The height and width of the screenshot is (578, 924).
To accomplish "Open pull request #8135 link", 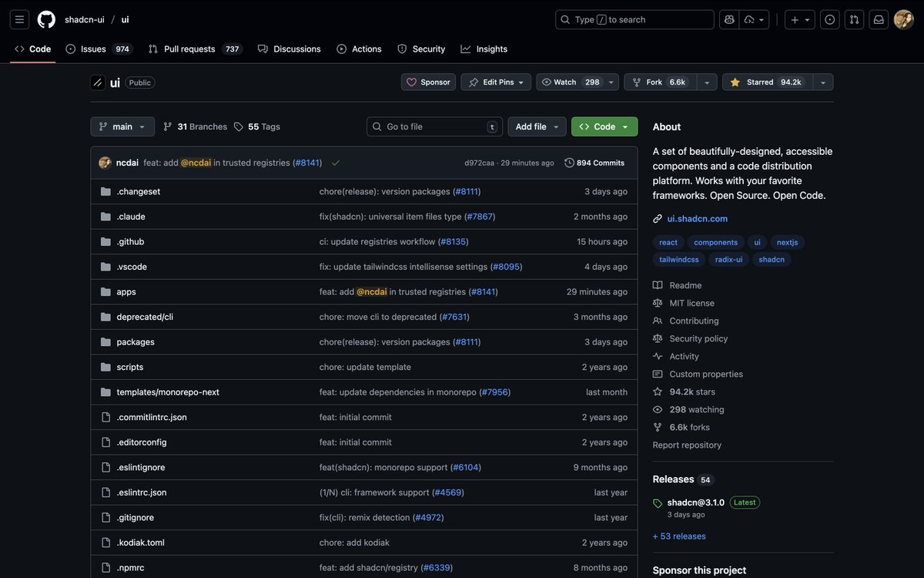I will [x=453, y=241].
